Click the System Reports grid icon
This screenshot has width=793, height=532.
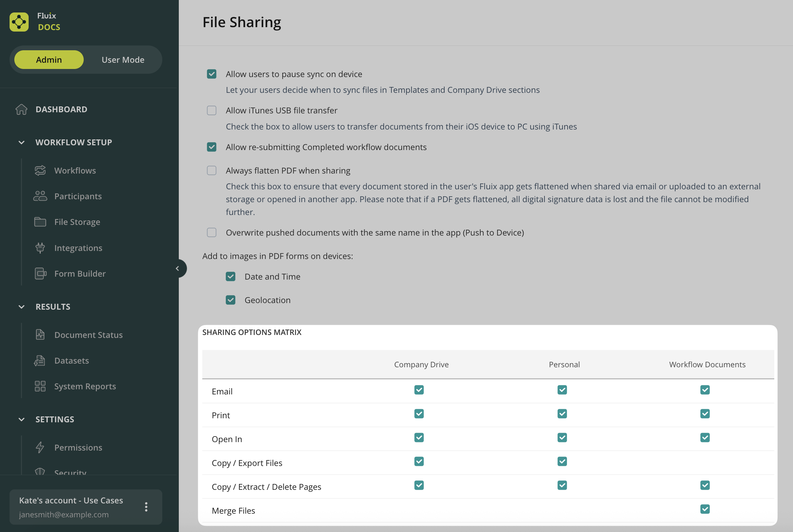point(40,386)
